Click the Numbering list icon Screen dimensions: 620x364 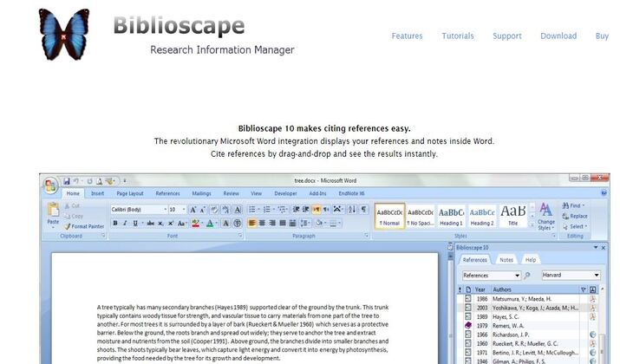(267, 210)
